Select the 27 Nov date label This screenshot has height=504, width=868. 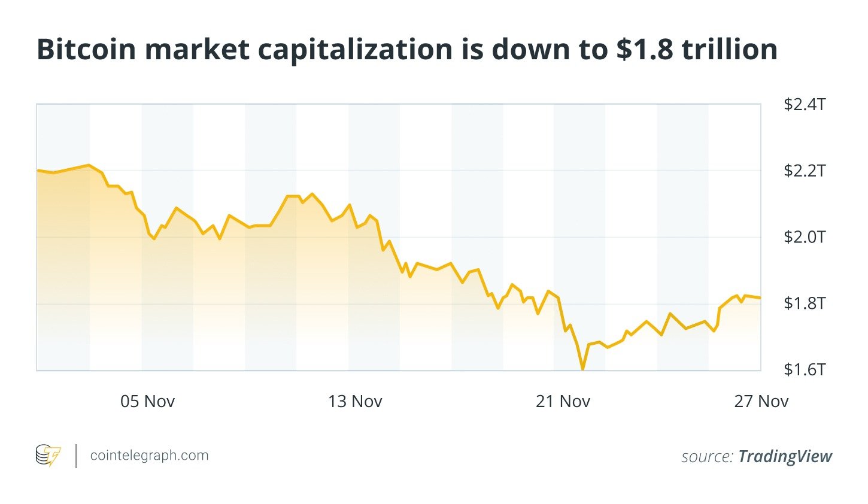pos(761,401)
